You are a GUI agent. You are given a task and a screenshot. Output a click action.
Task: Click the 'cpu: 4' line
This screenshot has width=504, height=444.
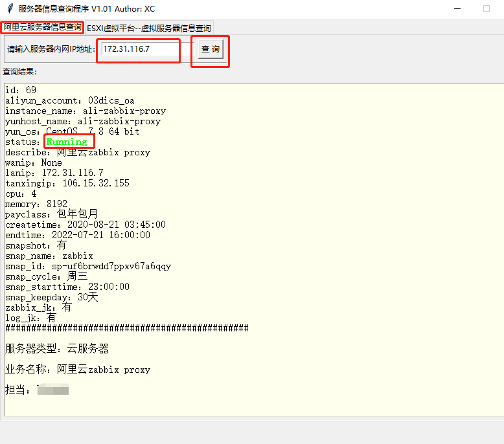(21, 194)
